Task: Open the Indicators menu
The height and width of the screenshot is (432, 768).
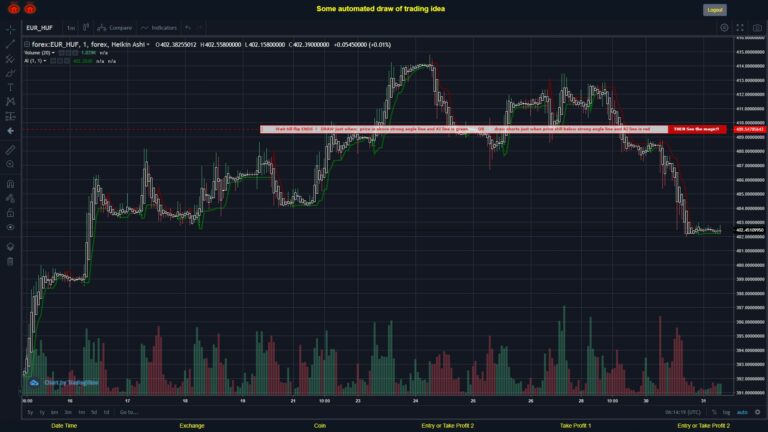Action: [x=159, y=28]
